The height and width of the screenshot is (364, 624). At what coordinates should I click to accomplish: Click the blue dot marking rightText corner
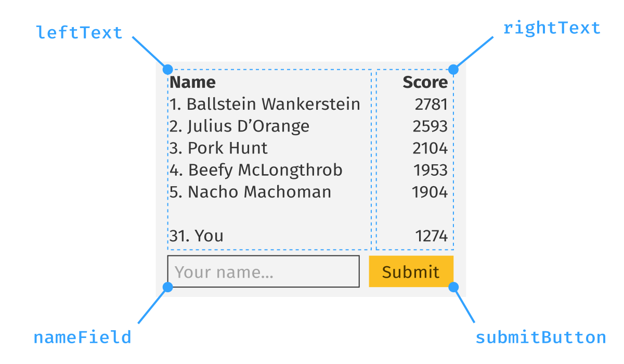453,69
